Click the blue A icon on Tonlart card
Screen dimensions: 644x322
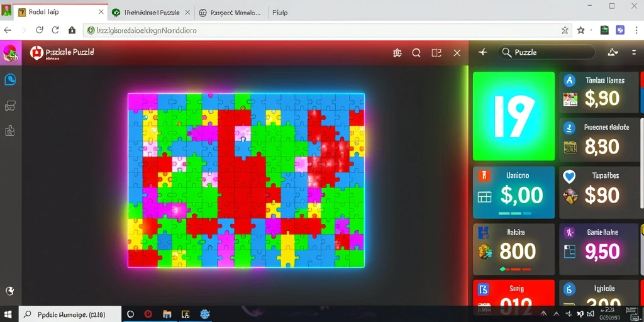coord(570,80)
